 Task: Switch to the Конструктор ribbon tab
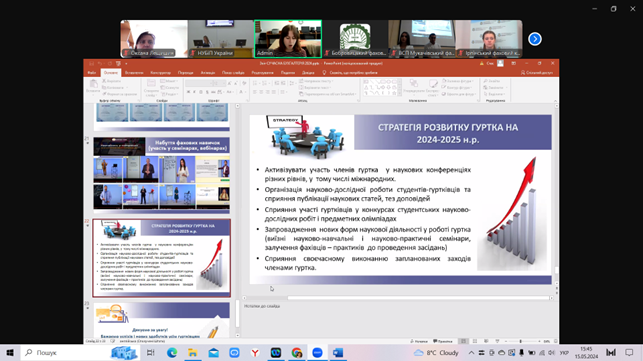[x=160, y=73]
